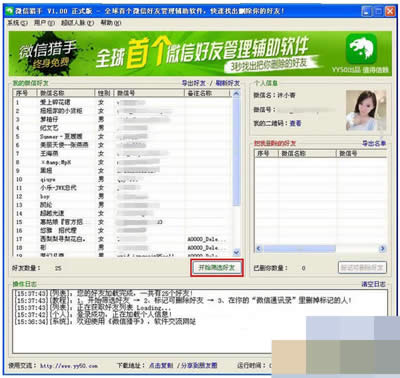This screenshot has height=378, width=400.
Task: Sort friend list by 序号 column header
Action: [25, 93]
